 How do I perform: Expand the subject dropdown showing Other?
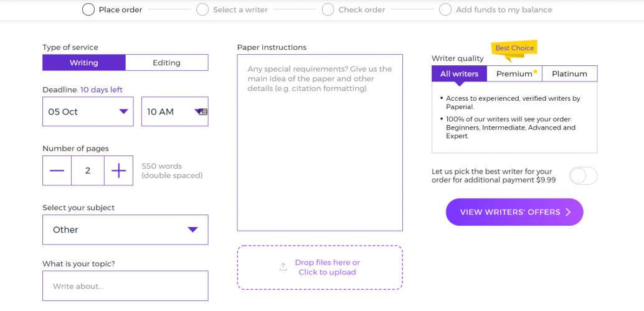click(x=125, y=230)
